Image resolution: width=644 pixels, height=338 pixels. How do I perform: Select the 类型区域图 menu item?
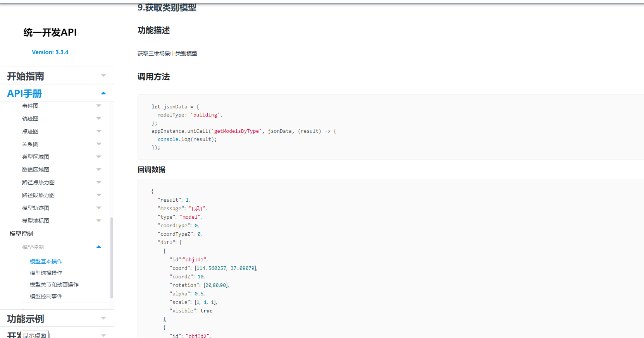point(36,157)
